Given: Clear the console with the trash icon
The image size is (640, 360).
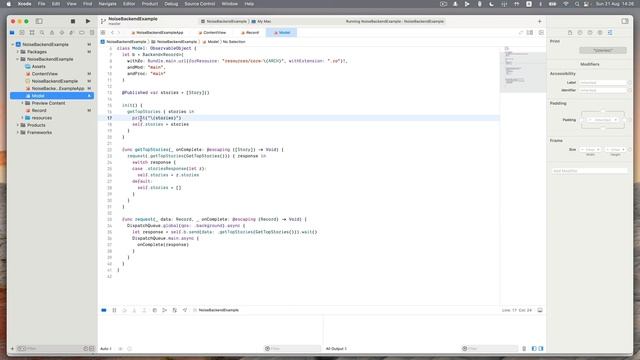Looking at the screenshot, I should pos(524,349).
